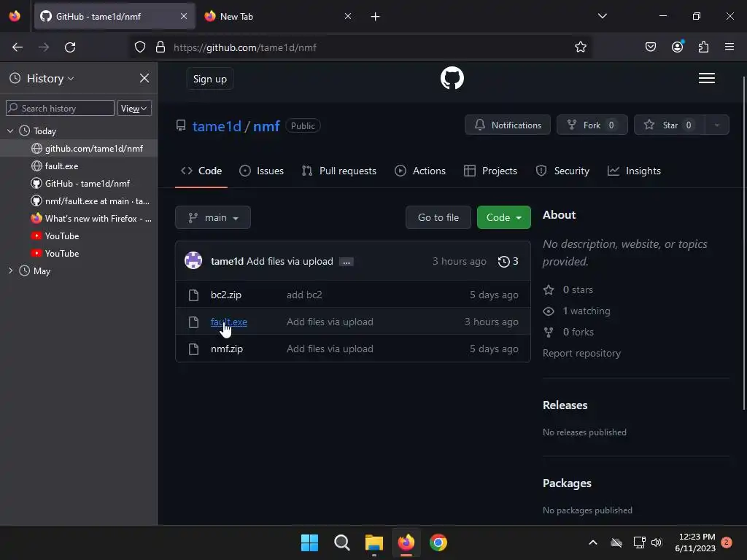Open the View dropdown in History sidebar
Image resolution: width=747 pixels, height=560 pixels.
(x=134, y=108)
